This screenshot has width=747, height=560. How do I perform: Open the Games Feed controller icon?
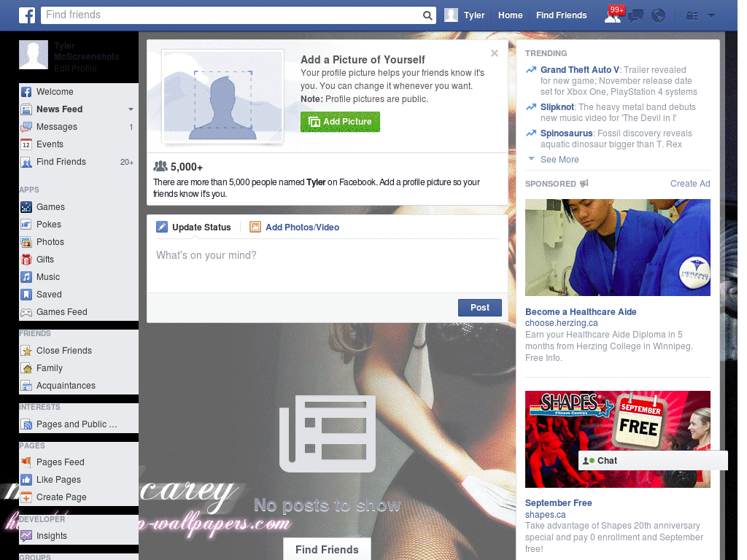pos(26,312)
